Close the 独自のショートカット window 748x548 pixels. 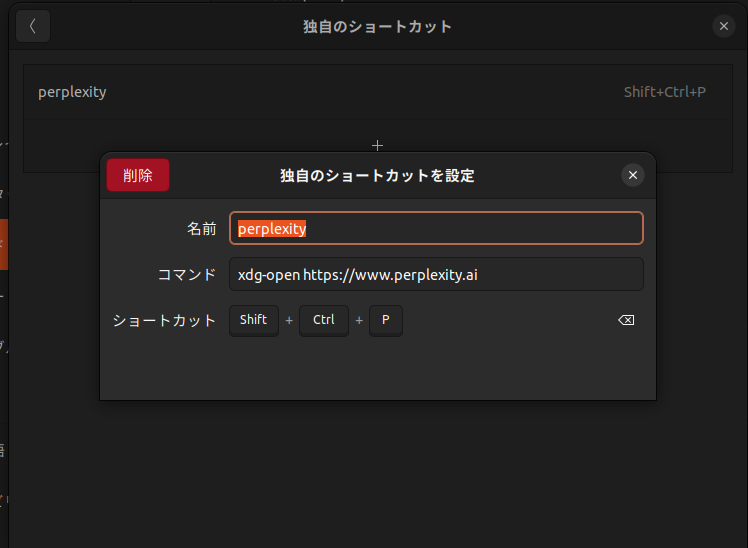pos(724,26)
